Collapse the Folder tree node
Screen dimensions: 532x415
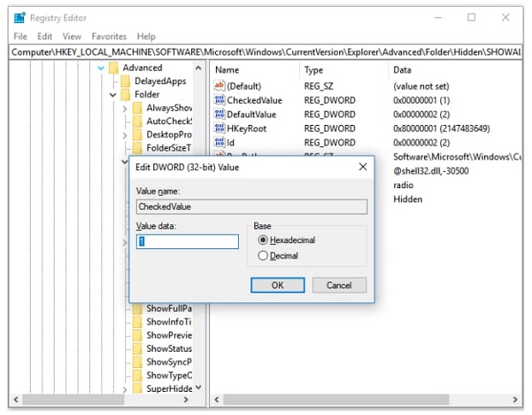click(x=113, y=95)
